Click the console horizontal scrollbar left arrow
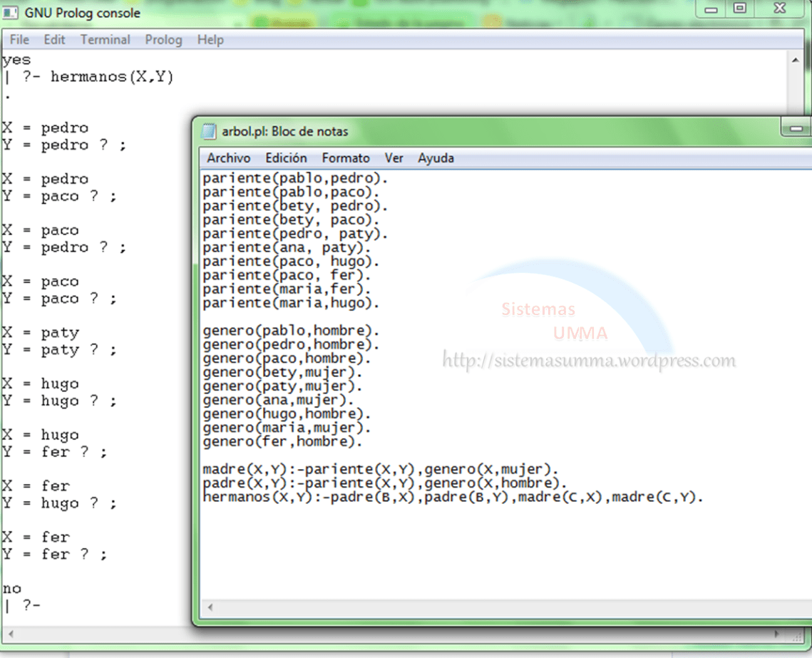812x658 pixels. 10,634
